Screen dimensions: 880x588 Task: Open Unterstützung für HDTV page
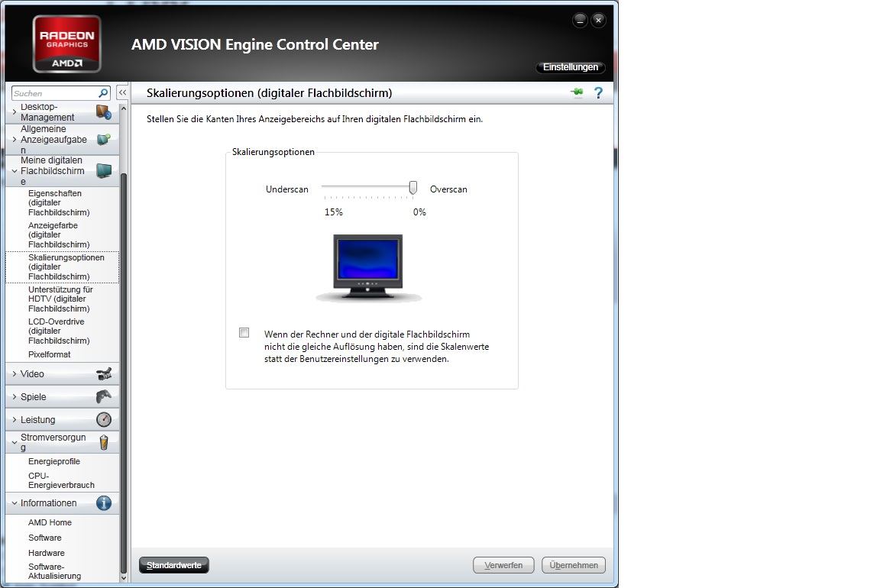point(60,299)
